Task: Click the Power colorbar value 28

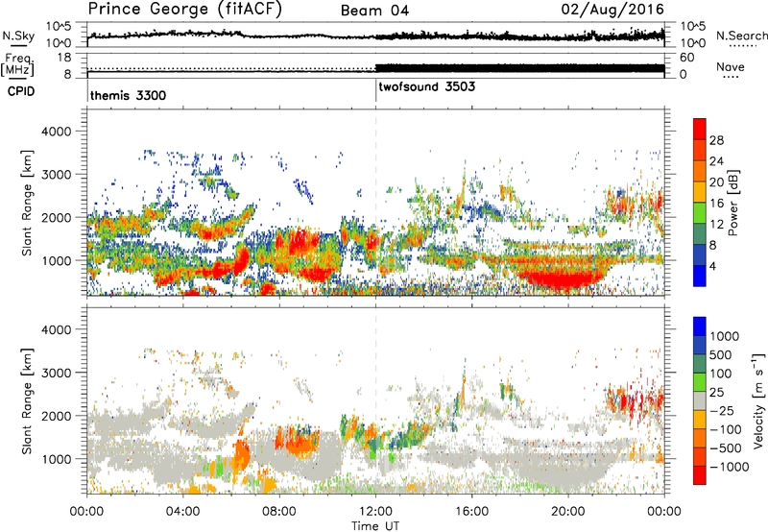Action: click(x=716, y=140)
